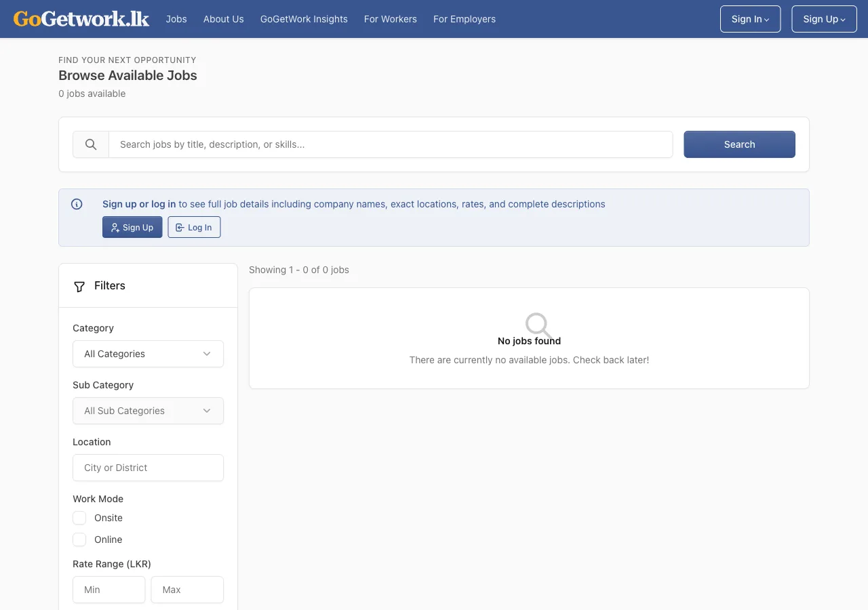The image size is (868, 610).
Task: Open GoGetWork Insights nav item
Action: pos(304,19)
